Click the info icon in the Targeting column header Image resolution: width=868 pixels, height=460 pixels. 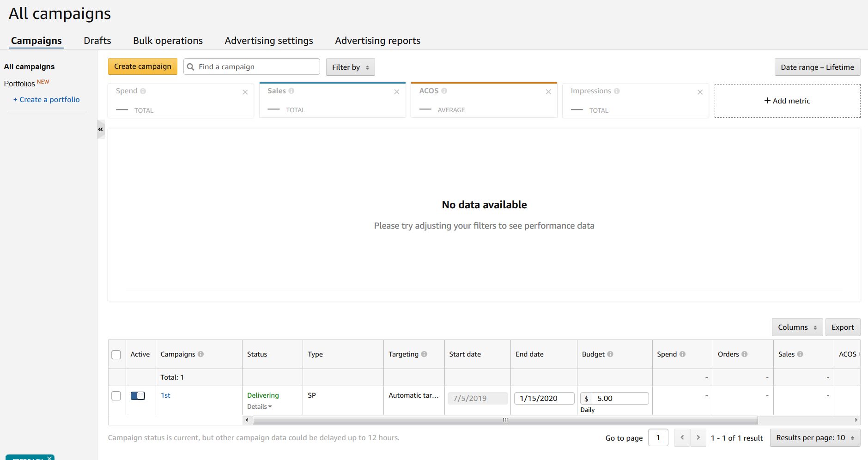424,354
